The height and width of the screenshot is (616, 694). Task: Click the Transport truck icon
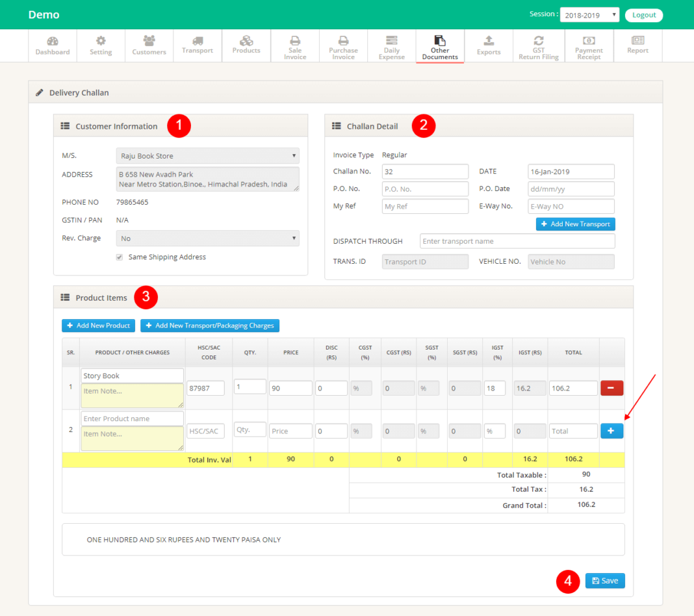click(x=197, y=45)
